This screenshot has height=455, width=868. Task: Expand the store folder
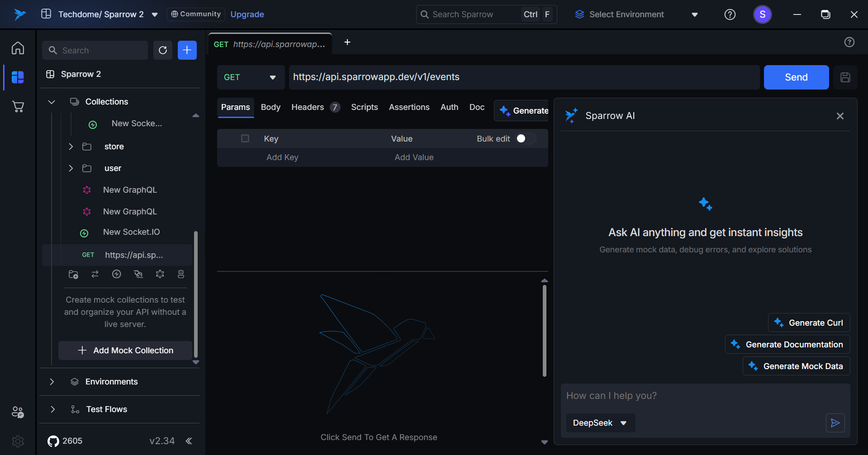(71, 147)
